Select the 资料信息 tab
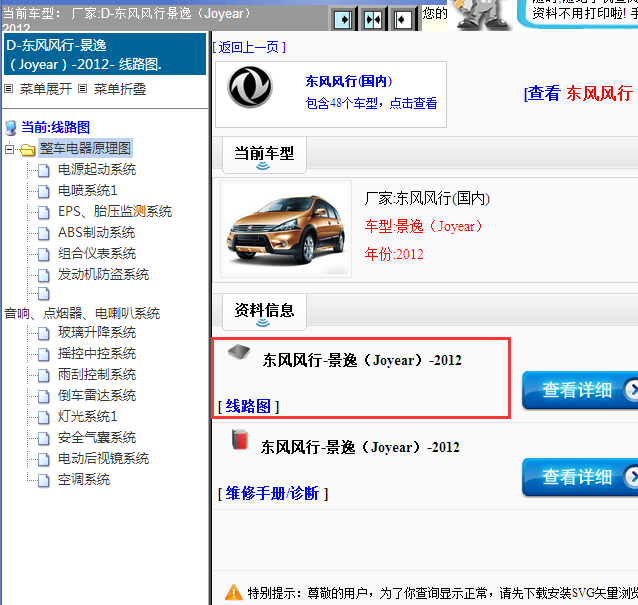This screenshot has height=605, width=638. click(x=264, y=312)
